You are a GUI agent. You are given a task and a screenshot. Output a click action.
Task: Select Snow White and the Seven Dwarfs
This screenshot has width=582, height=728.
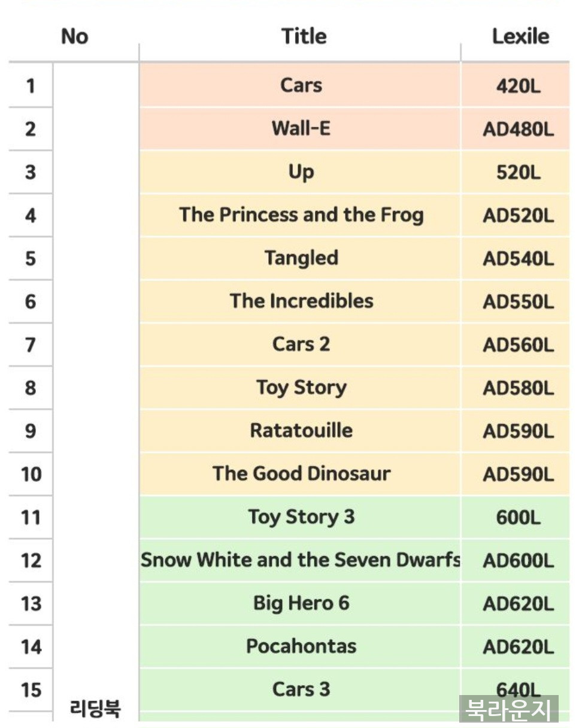[301, 560]
